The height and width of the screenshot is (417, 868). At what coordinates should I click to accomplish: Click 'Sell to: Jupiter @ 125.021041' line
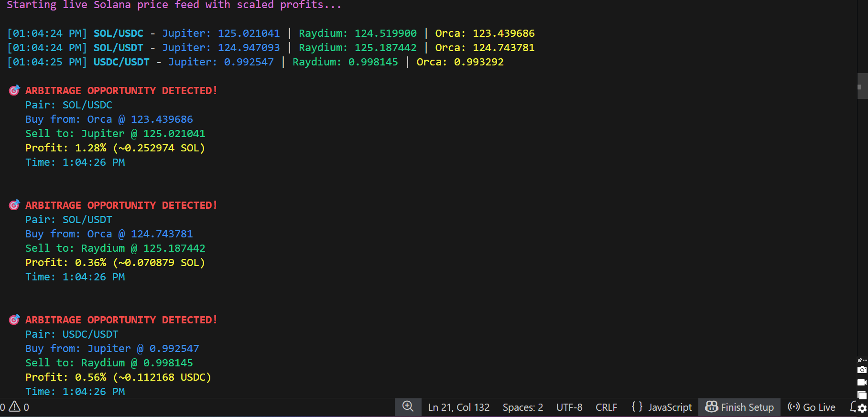115,134
